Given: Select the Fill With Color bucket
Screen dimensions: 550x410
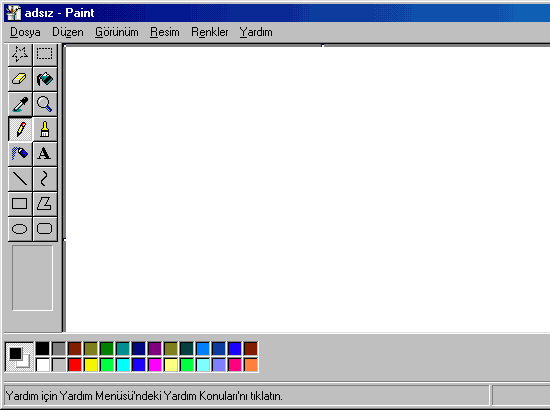Looking at the screenshot, I should pos(45,79).
